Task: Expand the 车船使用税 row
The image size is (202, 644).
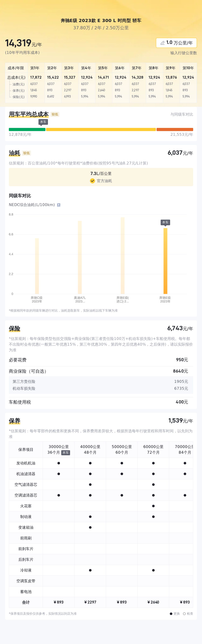Action: (x=101, y=402)
